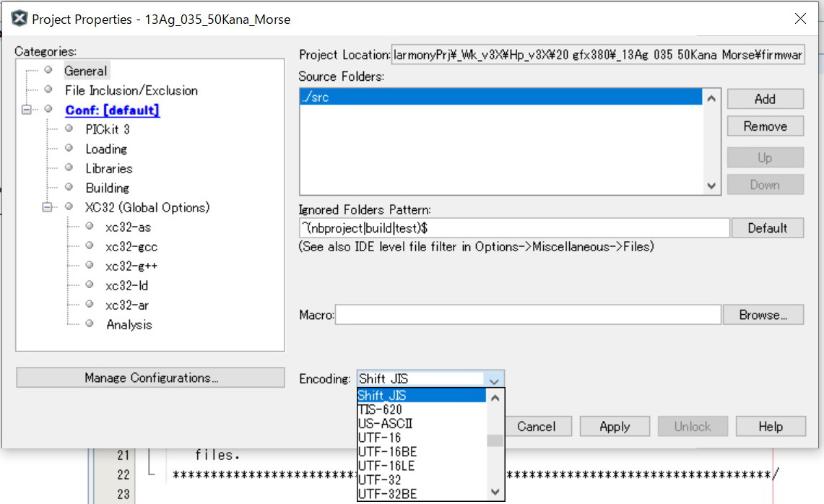The width and height of the screenshot is (824, 504).
Task: Click Remove source folder button
Action: (x=766, y=126)
